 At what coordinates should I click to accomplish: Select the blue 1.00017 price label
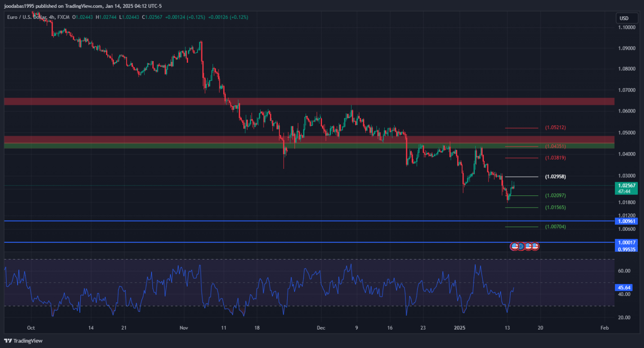point(627,242)
